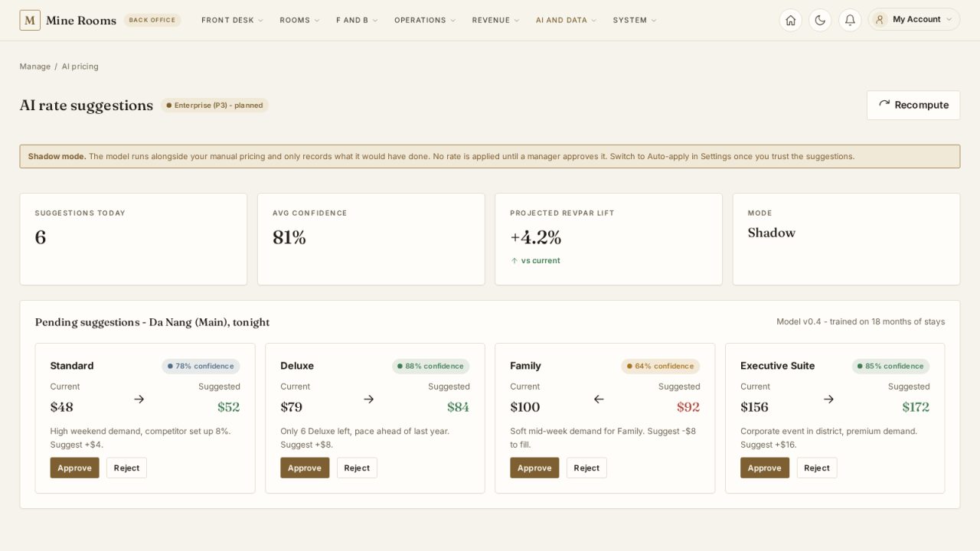Approve the Deluxe room suggestion
The width and height of the screenshot is (980, 551).
305,468
